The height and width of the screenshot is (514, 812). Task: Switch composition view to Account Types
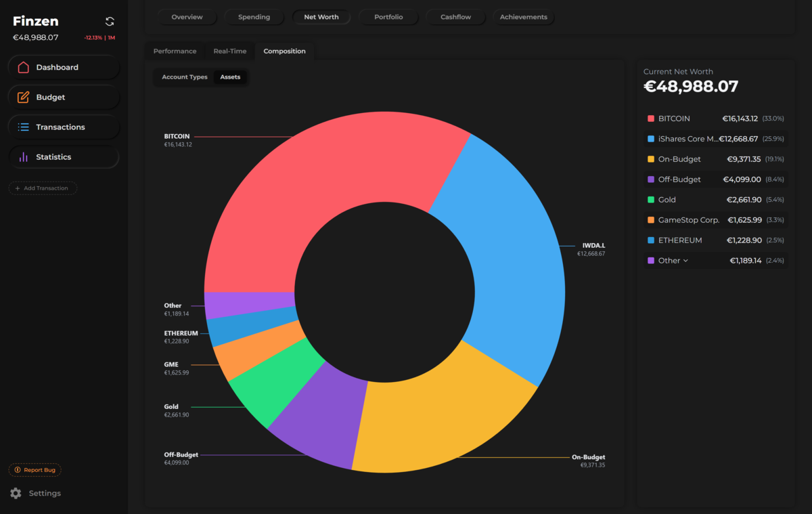click(x=185, y=77)
